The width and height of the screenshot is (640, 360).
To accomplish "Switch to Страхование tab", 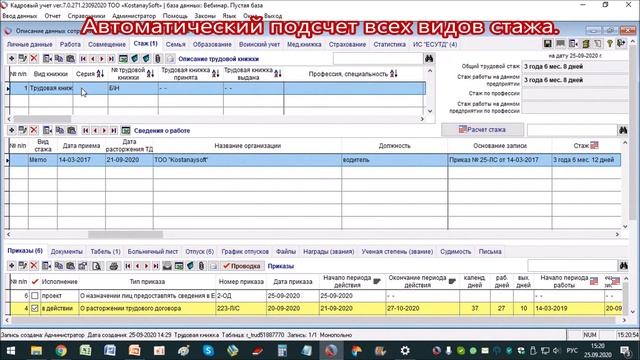I will [347, 44].
